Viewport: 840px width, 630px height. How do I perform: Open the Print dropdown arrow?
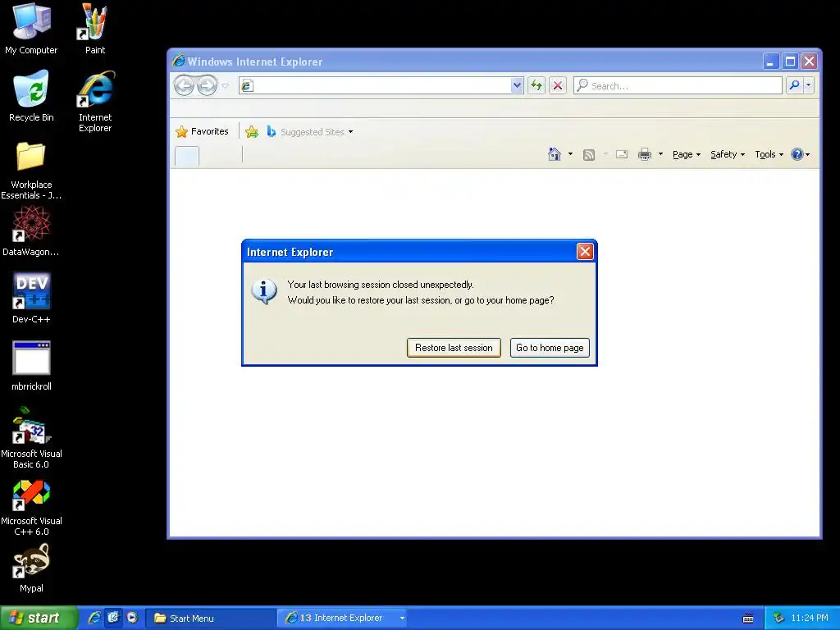click(x=660, y=154)
